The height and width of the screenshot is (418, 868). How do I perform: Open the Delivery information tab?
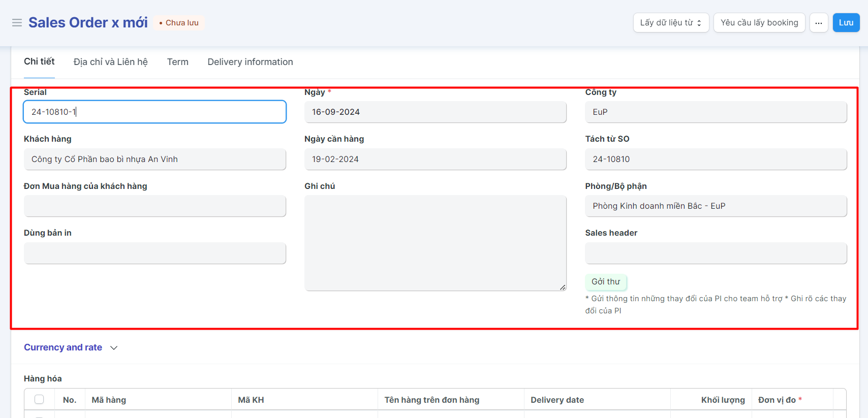point(250,62)
